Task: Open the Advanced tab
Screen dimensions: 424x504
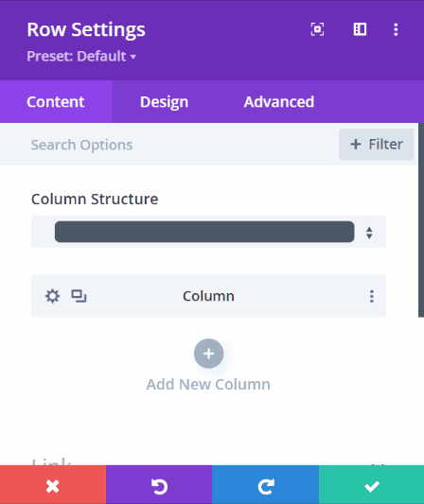Action: click(278, 101)
